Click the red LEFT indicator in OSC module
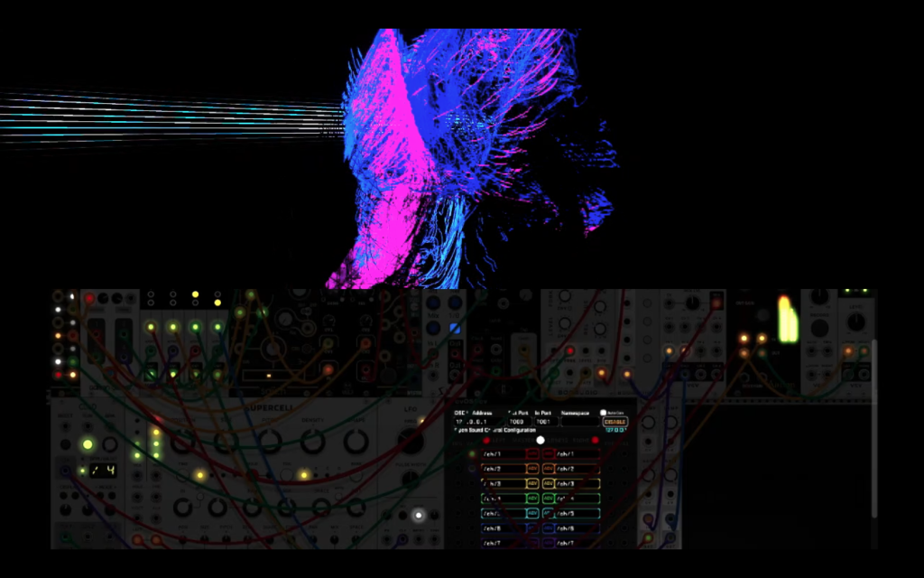Screen dimensions: 924x578 (x=486, y=440)
